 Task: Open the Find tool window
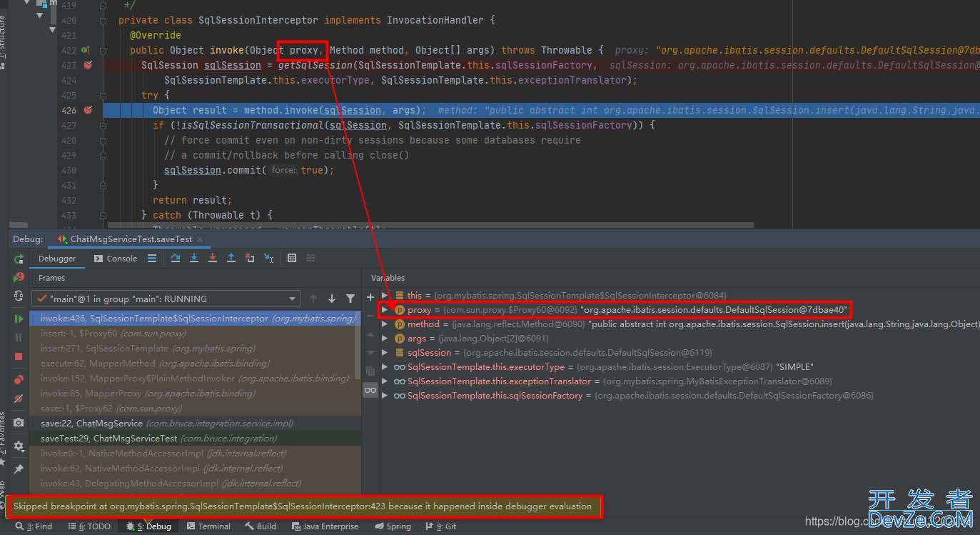pyautogui.click(x=34, y=526)
